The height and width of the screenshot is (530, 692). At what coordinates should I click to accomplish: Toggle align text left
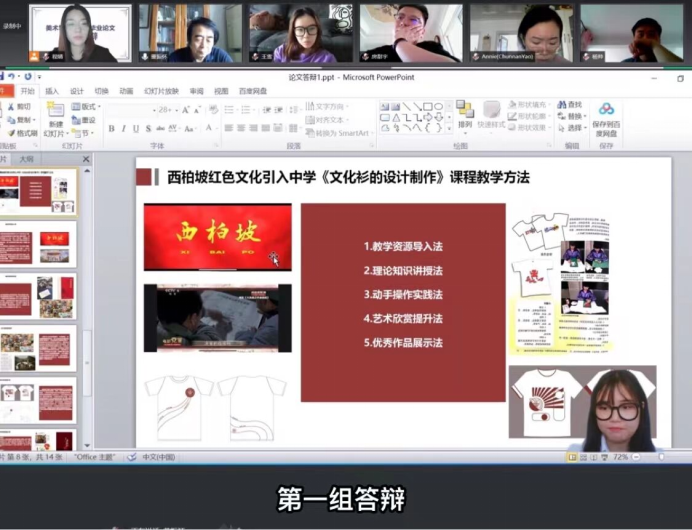[x=229, y=128]
